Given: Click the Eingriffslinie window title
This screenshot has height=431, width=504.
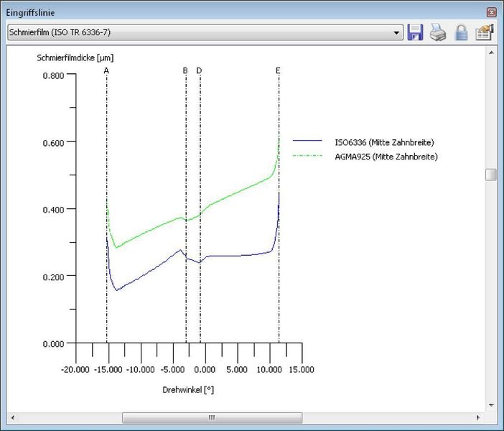Looking at the screenshot, I should [x=30, y=13].
